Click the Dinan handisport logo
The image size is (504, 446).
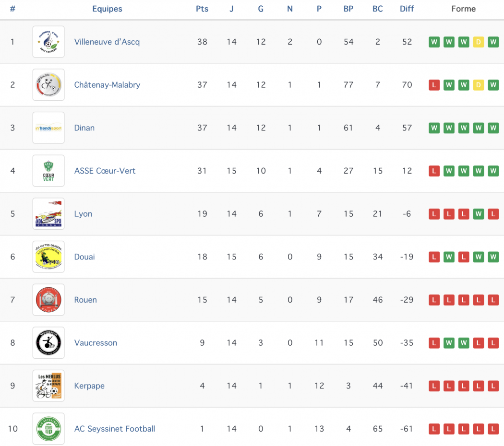coord(48,128)
